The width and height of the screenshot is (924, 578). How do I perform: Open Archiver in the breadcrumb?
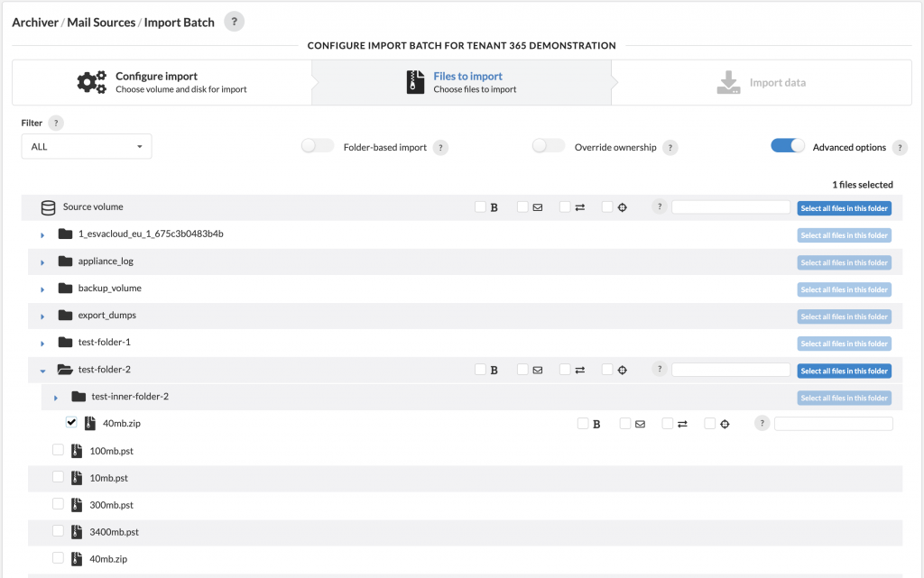35,23
